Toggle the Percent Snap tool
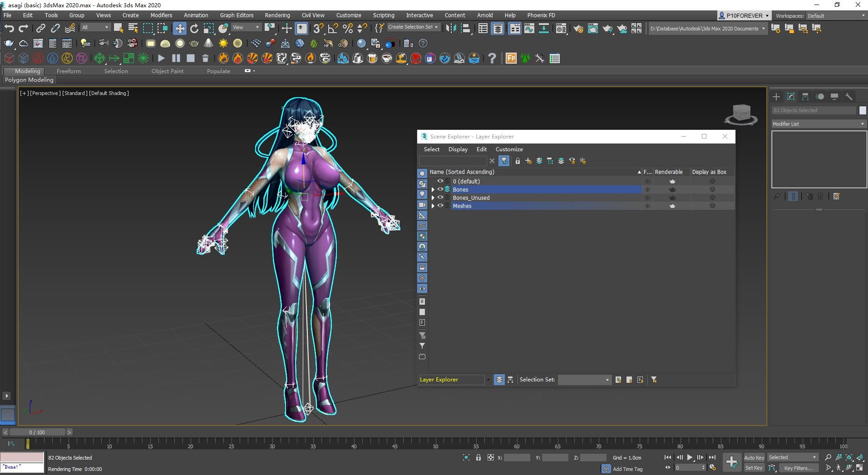The height and width of the screenshot is (475, 868). 348,28
